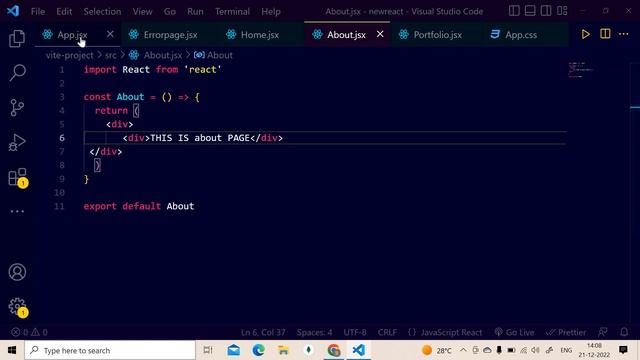This screenshot has height=360, width=640.
Task: Open File Explorer from taskbar
Action: pos(283,350)
